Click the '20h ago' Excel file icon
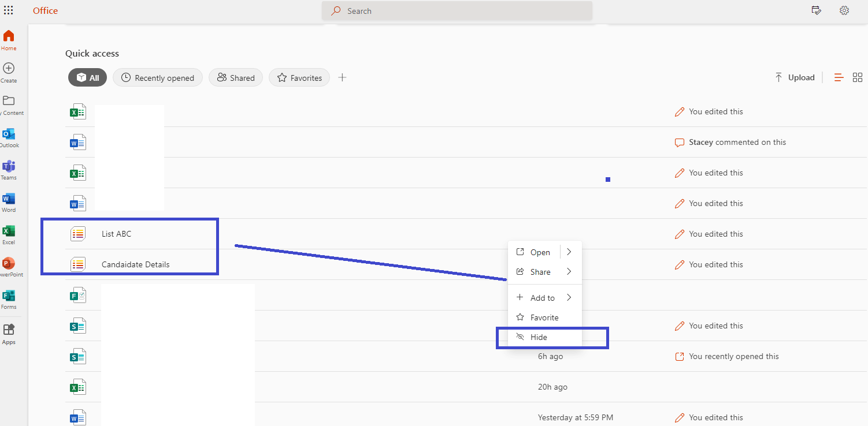 78,387
